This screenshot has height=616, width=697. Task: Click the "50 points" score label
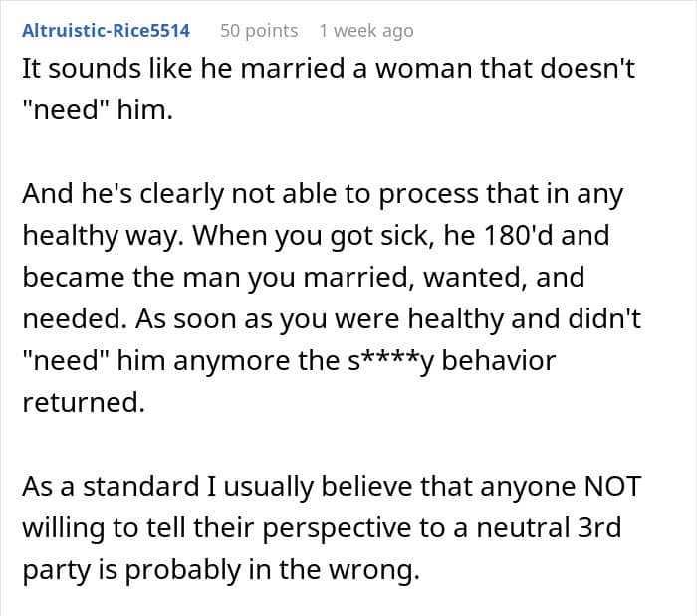pyautogui.click(x=259, y=31)
